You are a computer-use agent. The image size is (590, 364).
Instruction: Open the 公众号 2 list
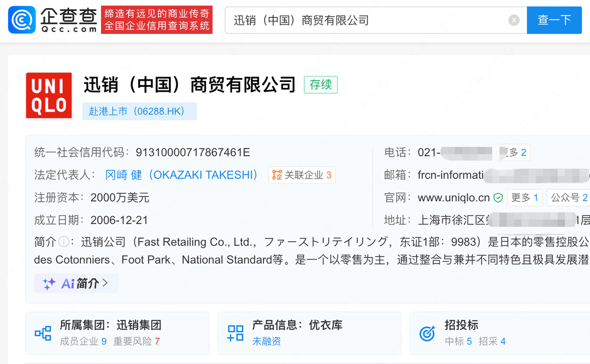point(569,198)
